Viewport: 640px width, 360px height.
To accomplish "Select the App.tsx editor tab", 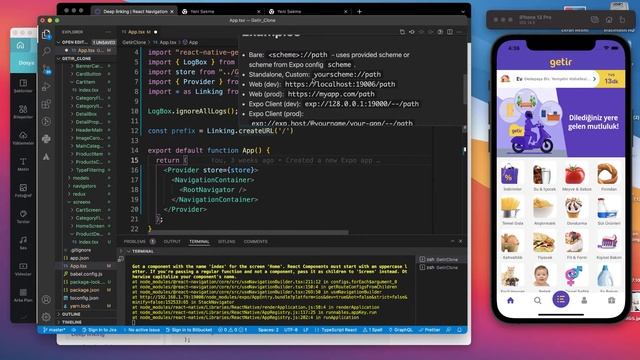I will (139, 32).
